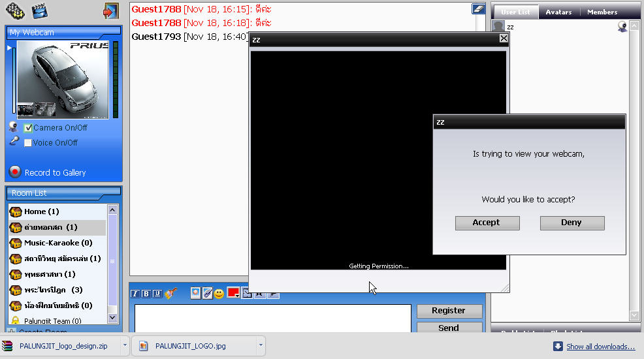The width and height of the screenshot is (644, 359).
Task: Open the settings gears icon
Action: [x=15, y=11]
